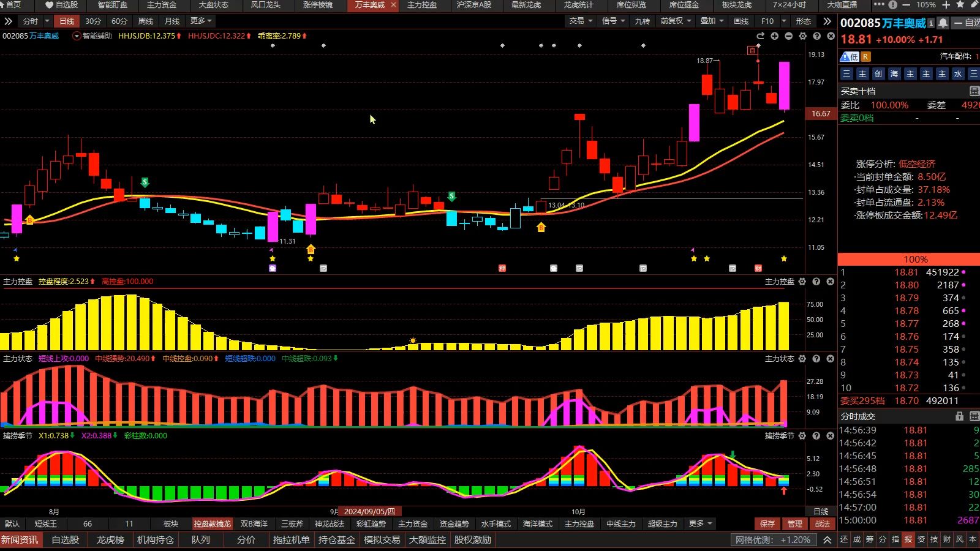
Task: Switch to the 7×24小时 top tab
Action: 790,5
